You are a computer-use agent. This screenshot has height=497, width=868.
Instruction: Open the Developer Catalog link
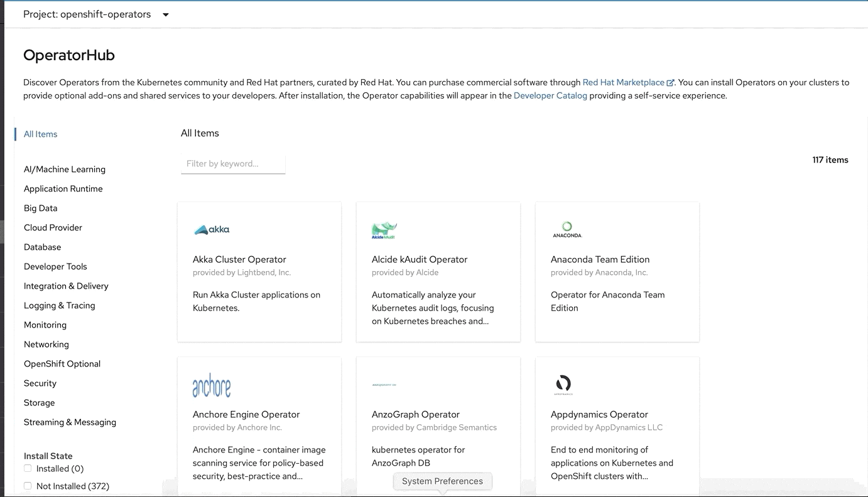[550, 96]
